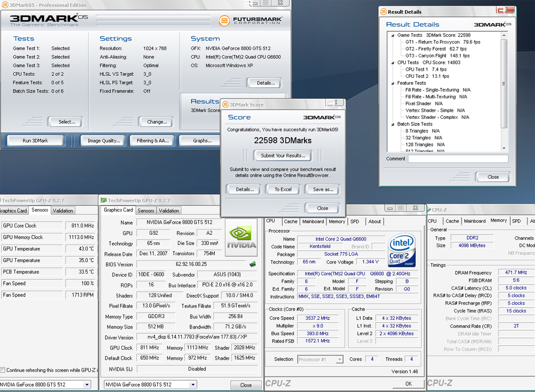Viewport: 535px width, 392px height.
Task: Click the Futuremark orange logo icon
Action: pyautogui.click(x=224, y=20)
